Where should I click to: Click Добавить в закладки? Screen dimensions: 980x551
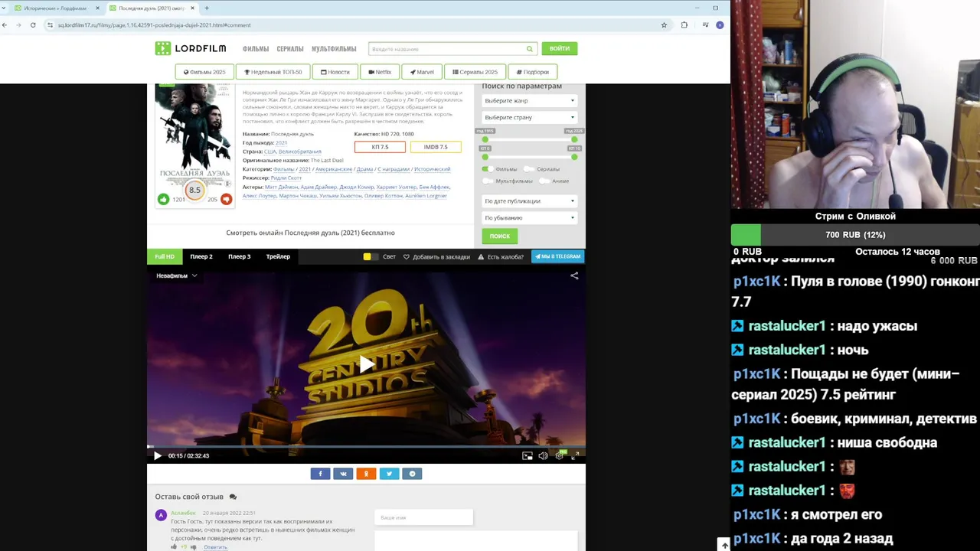coord(436,257)
